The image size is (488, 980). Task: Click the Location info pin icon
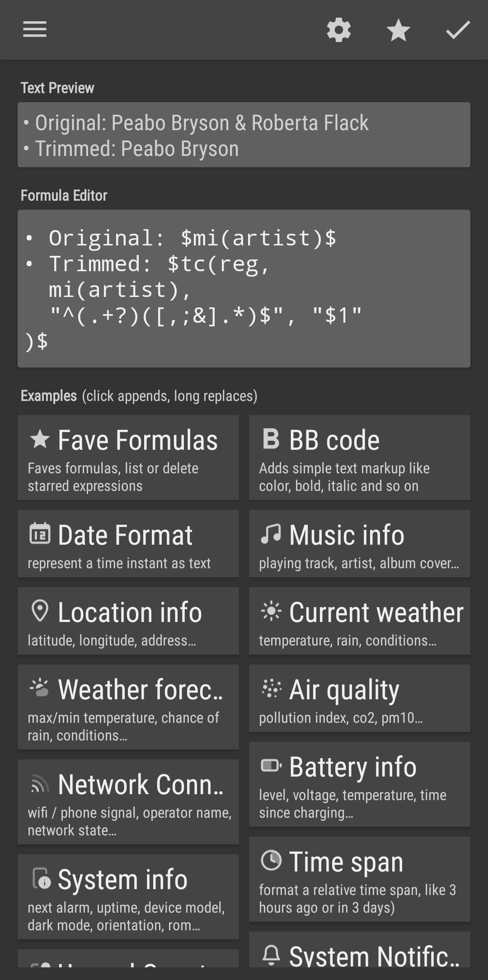pos(40,611)
